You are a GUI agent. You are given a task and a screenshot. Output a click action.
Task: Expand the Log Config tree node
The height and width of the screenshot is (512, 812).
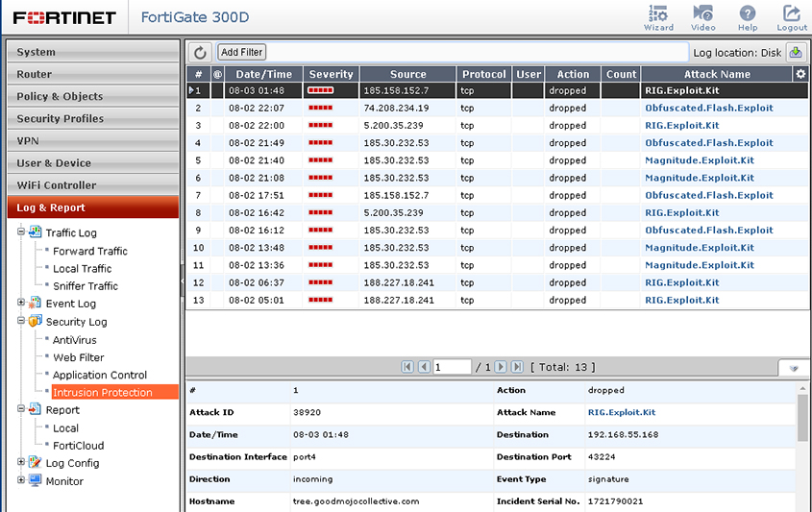pyautogui.click(x=21, y=462)
